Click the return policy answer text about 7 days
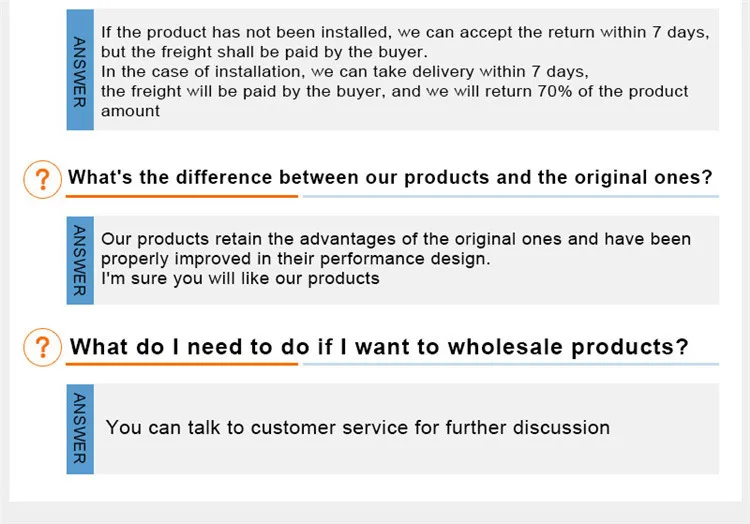The width and height of the screenshot is (750, 524). point(405,71)
